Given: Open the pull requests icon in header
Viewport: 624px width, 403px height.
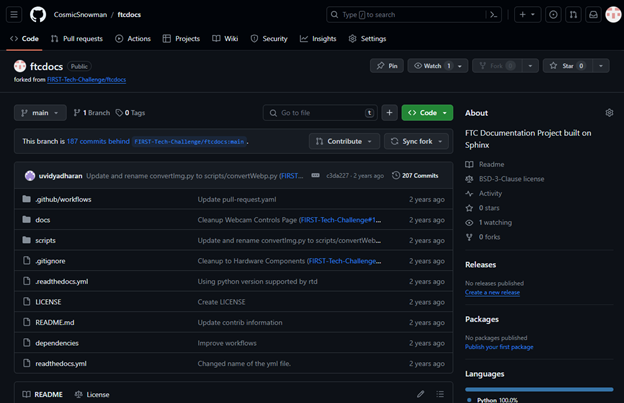Looking at the screenshot, I should (573, 15).
